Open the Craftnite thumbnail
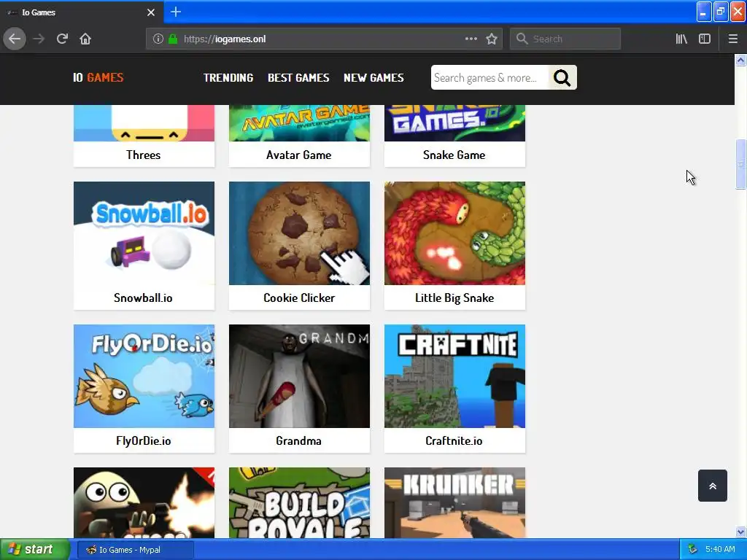The width and height of the screenshot is (747, 560). click(454, 376)
